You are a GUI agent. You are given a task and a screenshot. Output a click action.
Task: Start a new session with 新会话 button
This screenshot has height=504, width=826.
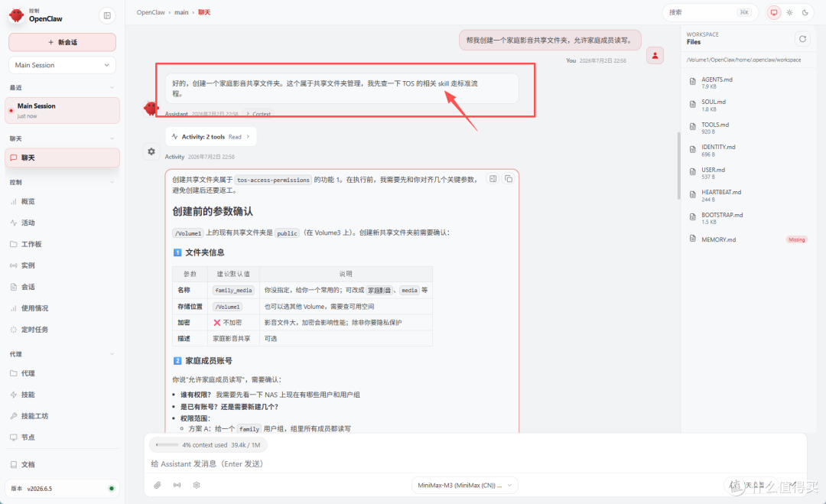pyautogui.click(x=62, y=42)
